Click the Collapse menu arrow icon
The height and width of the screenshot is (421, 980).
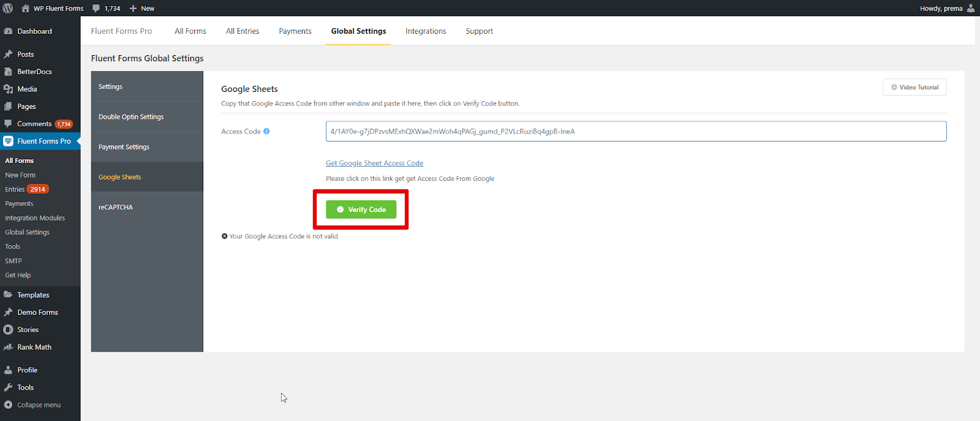(8, 404)
